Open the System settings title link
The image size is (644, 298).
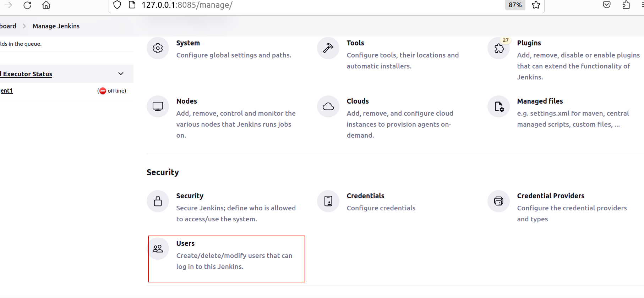coord(188,43)
